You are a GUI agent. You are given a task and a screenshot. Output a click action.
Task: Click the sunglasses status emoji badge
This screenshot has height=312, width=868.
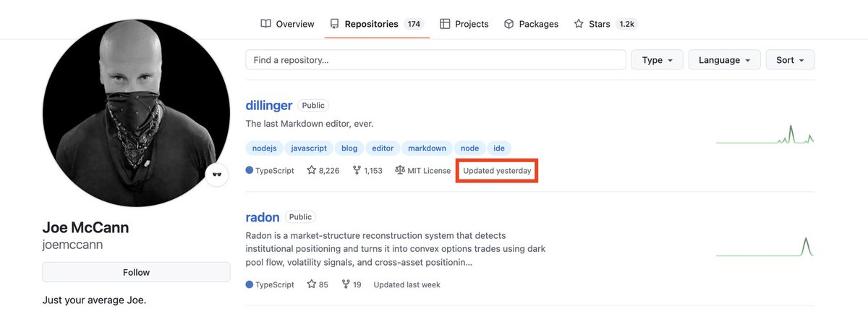point(217,175)
